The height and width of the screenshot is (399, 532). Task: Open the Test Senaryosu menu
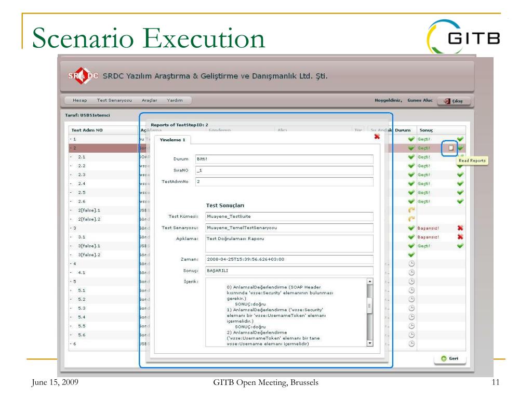coord(114,100)
